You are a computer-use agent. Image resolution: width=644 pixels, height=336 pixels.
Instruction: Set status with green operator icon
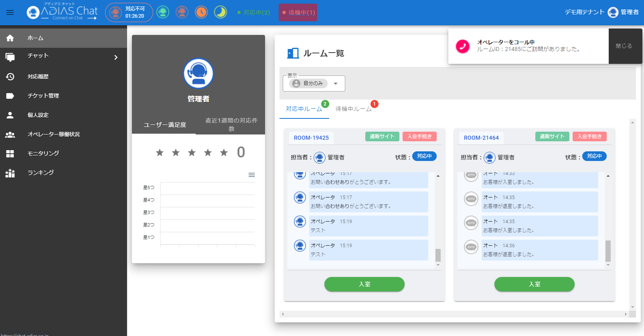(163, 12)
